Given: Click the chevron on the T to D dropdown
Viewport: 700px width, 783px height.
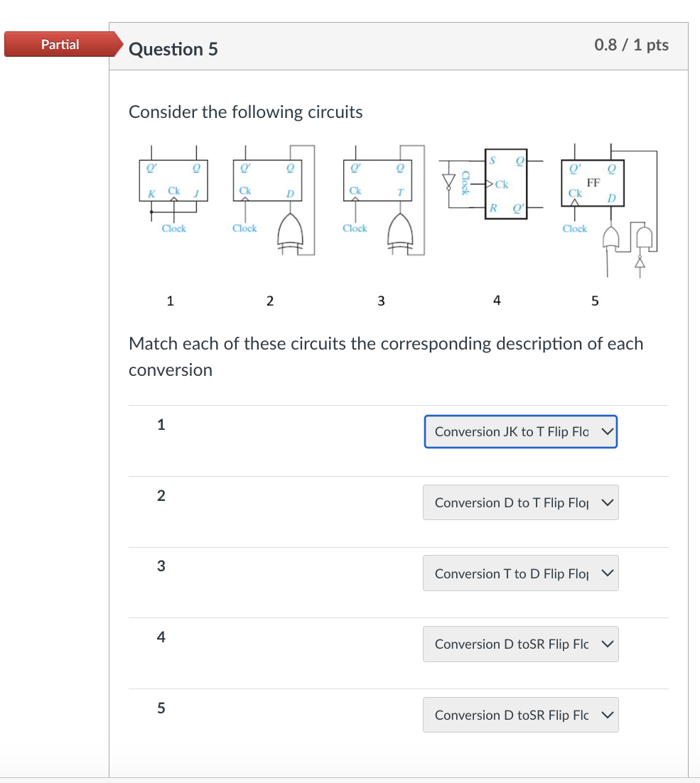Looking at the screenshot, I should point(605,573).
